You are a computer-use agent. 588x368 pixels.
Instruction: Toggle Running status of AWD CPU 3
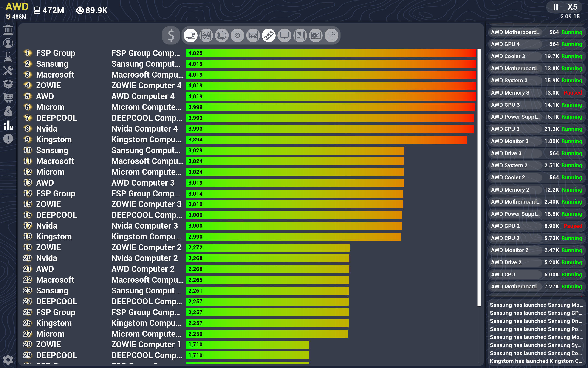pos(571,129)
